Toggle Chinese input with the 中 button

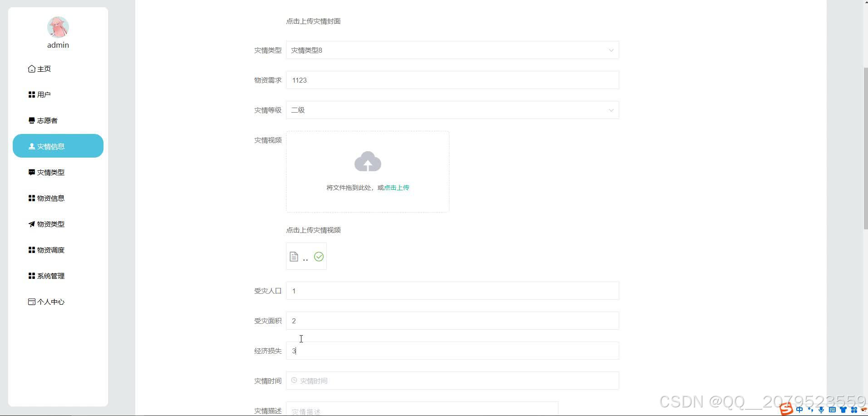click(x=799, y=409)
